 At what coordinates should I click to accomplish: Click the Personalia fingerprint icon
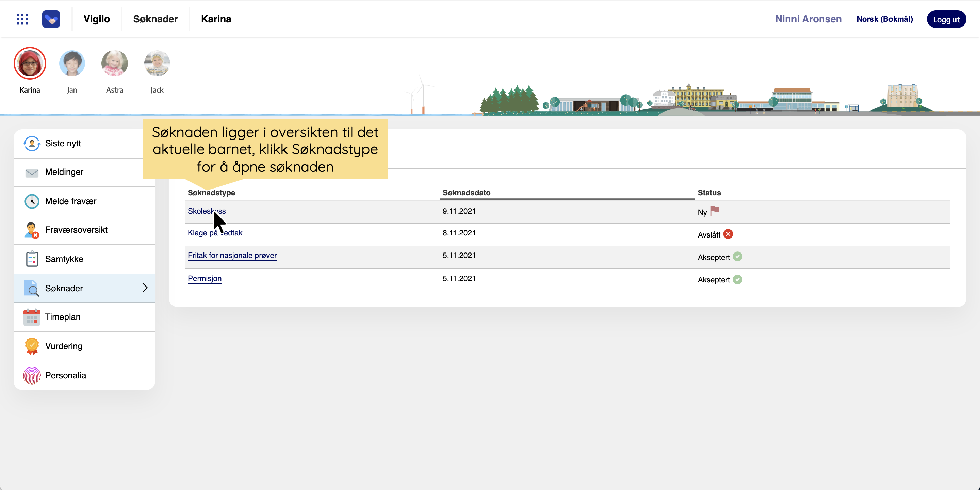pos(32,375)
